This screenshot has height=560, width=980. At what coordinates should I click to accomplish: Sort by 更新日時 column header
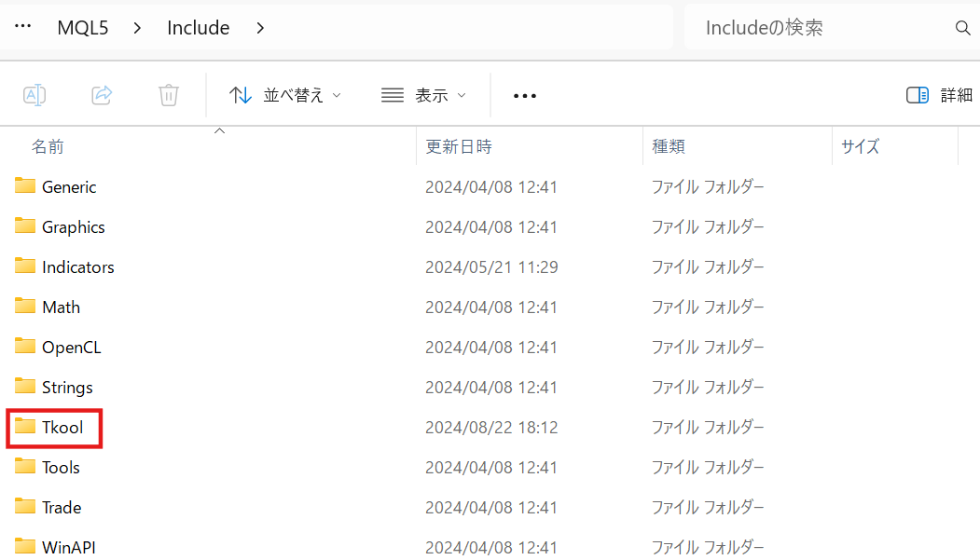click(459, 146)
